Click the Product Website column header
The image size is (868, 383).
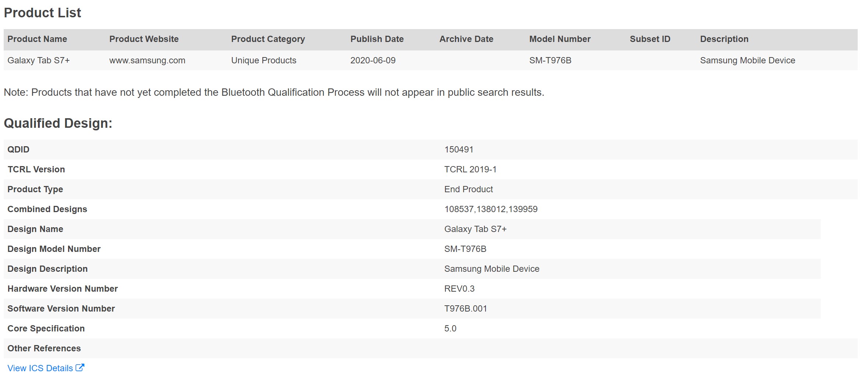(x=144, y=39)
